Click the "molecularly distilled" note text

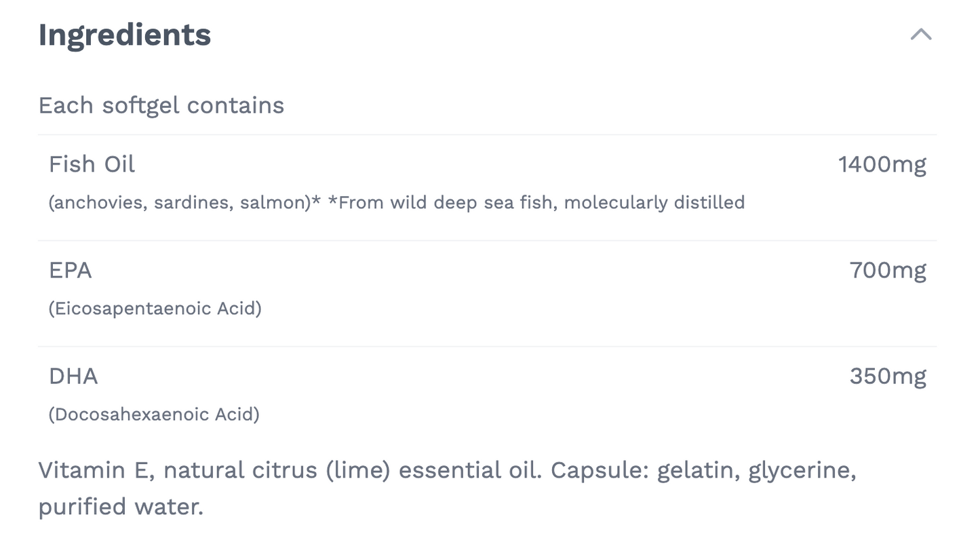[x=654, y=202]
